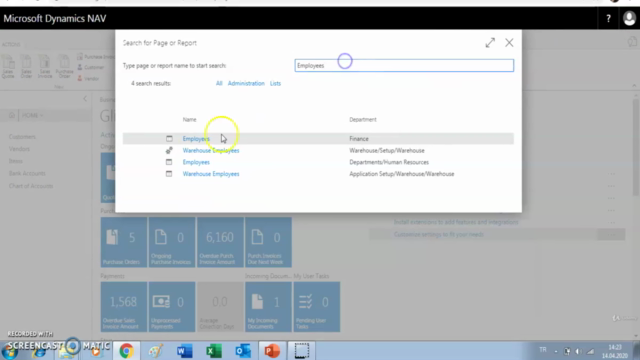This screenshot has height=360, width=640.
Task: Click the Purchase Invoice action
Action: click(x=96, y=57)
